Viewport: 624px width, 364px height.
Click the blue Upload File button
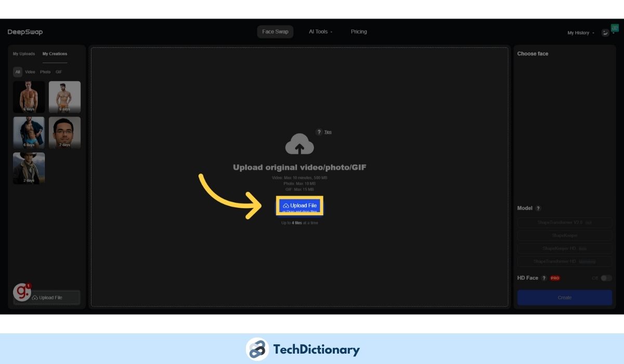300,206
